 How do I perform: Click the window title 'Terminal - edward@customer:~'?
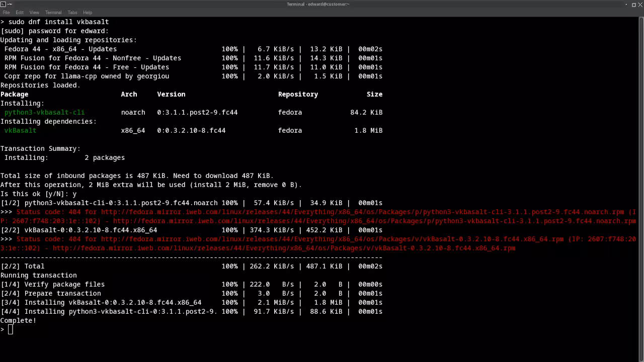(x=318, y=5)
